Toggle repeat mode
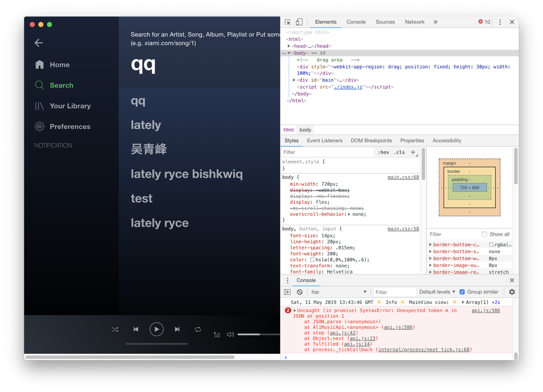543x392 pixels. pos(198,329)
